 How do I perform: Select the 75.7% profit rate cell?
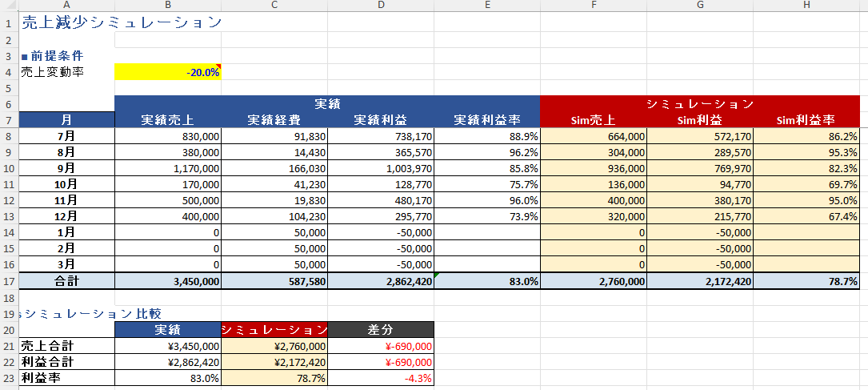486,184
